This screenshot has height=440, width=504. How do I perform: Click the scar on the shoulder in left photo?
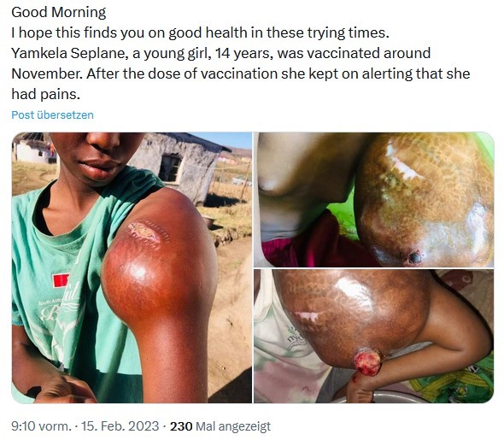click(x=147, y=232)
